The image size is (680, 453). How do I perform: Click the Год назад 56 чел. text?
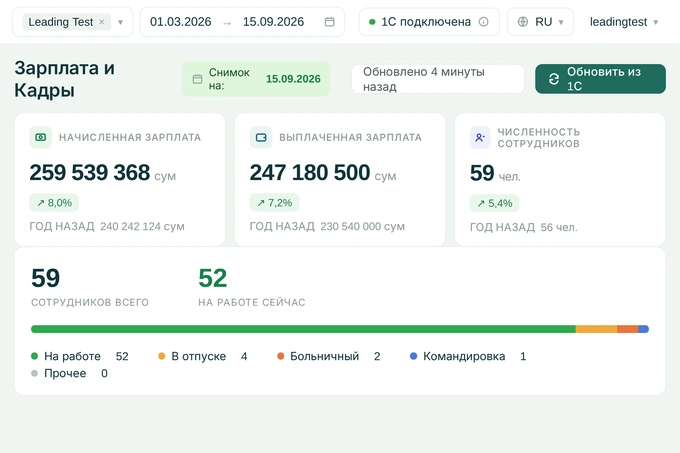tap(523, 227)
